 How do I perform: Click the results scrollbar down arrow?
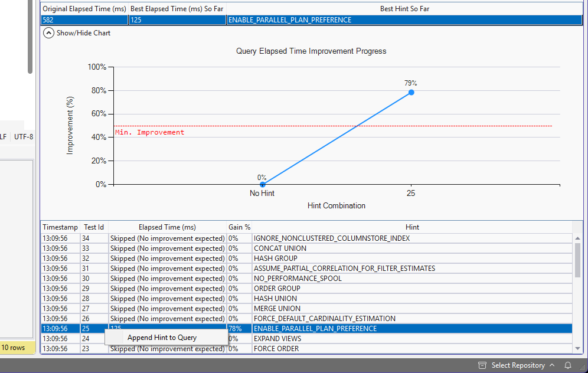pos(577,348)
